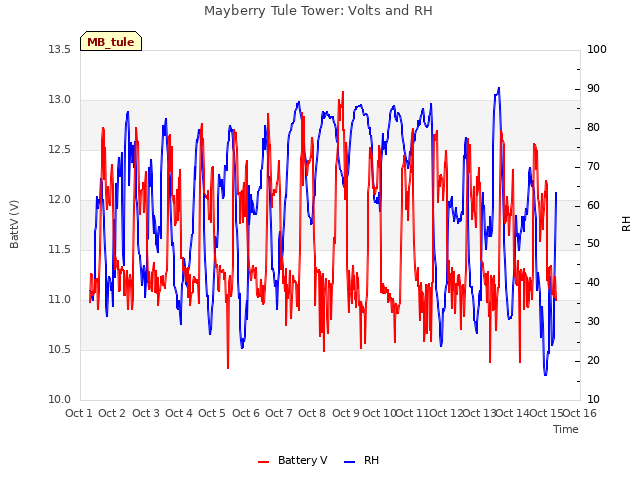
Task: Click the Oct 6 date label
Action: [x=246, y=413]
